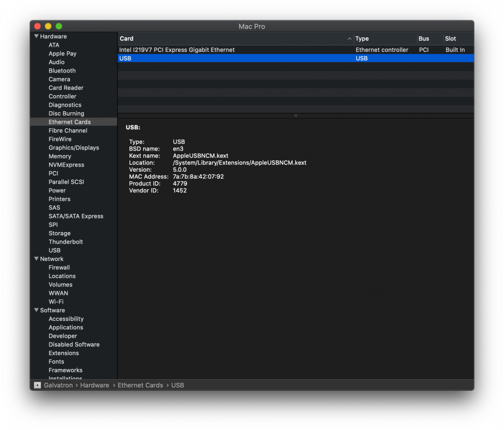The height and width of the screenshot is (430, 504).
Task: Select SPI in the sidebar
Action: [53, 225]
